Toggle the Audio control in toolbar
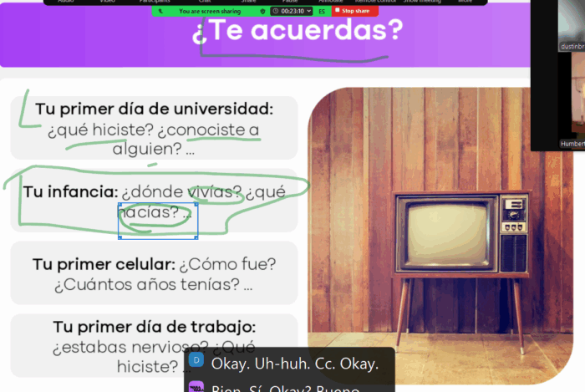Image resolution: width=585 pixels, height=392 pixels. pos(65,2)
